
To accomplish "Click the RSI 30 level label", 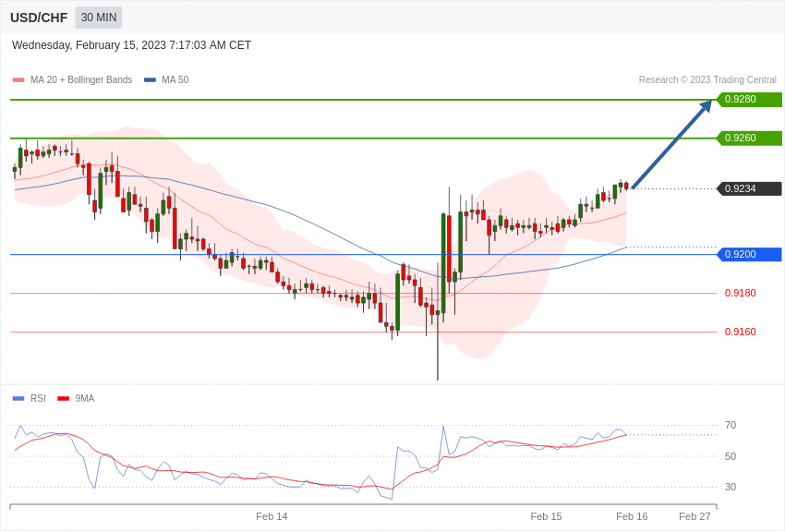I will click(x=731, y=487).
